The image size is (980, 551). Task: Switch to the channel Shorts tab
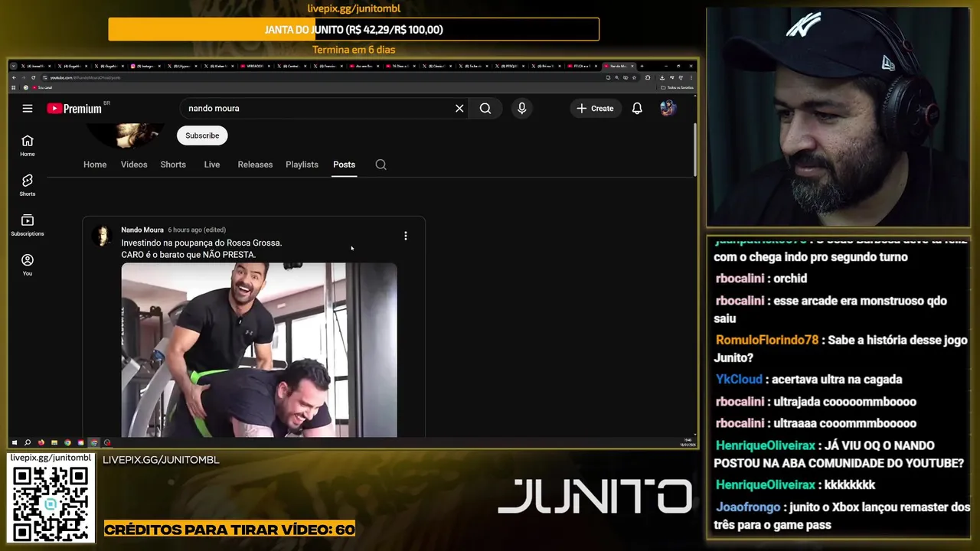[173, 165]
